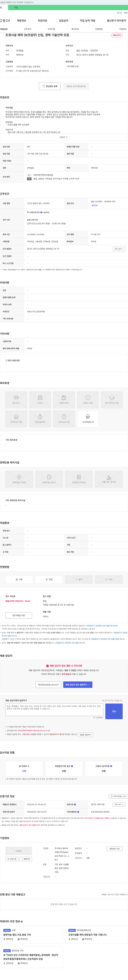Image resolution: width=128 pixels, height=980 pixels.
Task: Click the 자녀 학자금 지원 icon
Action: pyautogui.click(x=112, y=400)
